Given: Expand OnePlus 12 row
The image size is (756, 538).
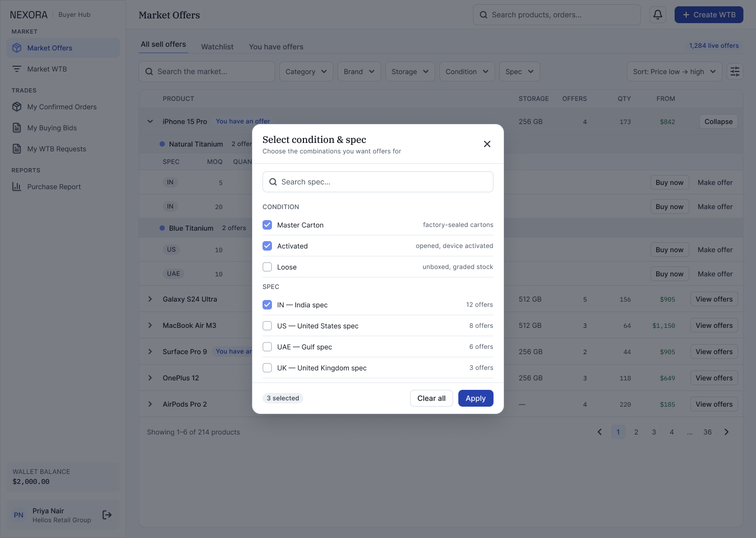Looking at the screenshot, I should point(150,378).
